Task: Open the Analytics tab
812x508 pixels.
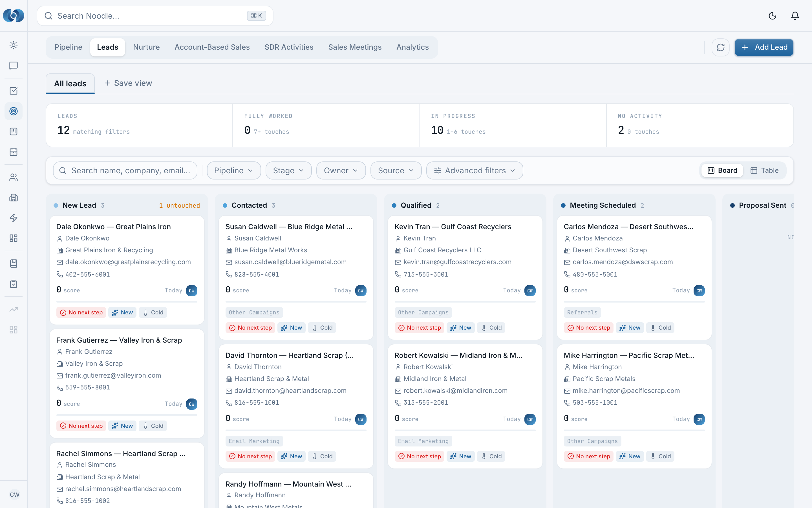Action: coord(412,47)
